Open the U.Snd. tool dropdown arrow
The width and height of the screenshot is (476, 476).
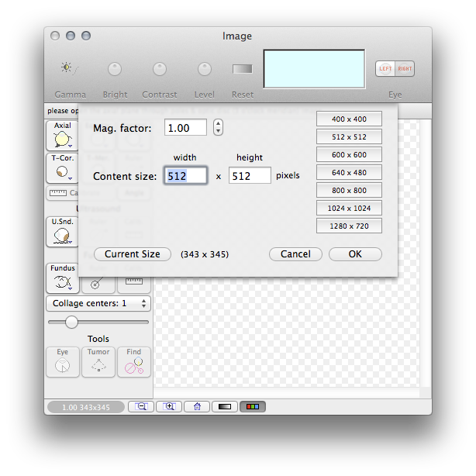pyautogui.click(x=70, y=242)
